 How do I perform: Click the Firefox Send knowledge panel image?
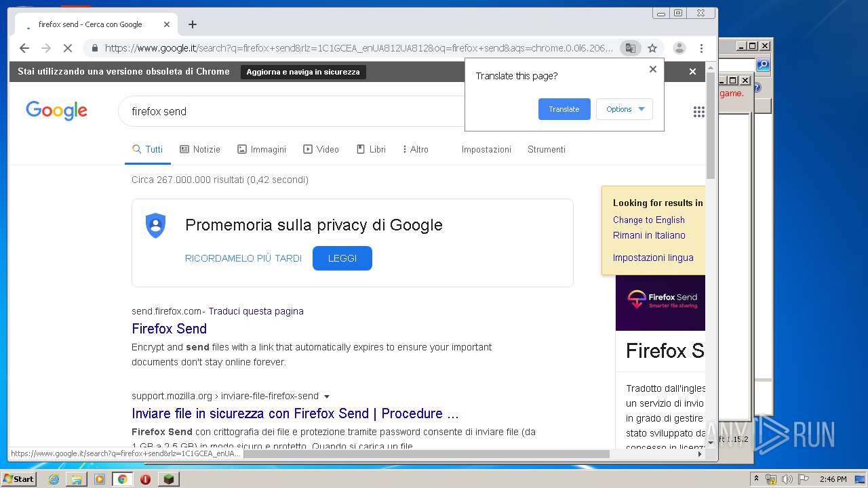(x=660, y=303)
